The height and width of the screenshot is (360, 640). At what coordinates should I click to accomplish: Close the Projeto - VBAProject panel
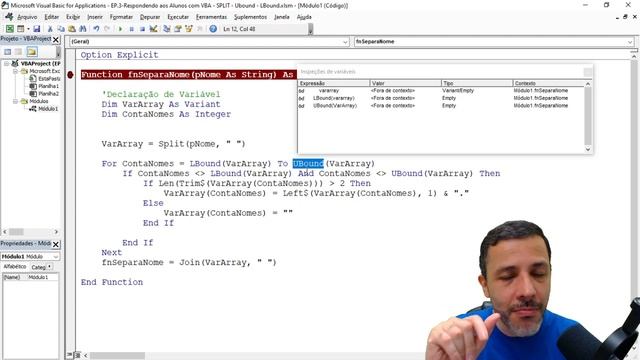click(56, 39)
